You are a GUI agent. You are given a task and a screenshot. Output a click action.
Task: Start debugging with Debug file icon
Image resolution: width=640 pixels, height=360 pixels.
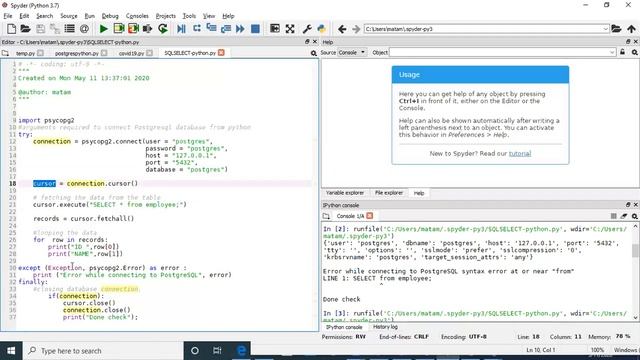pyautogui.click(x=181, y=29)
